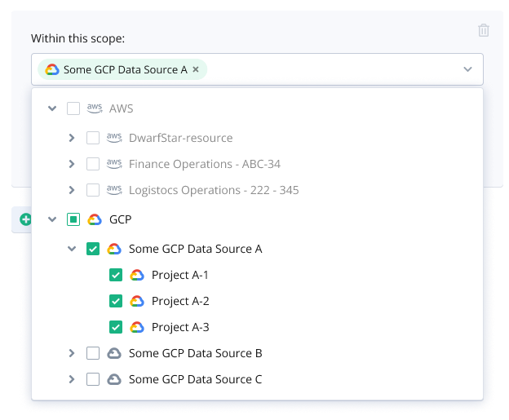Click the AWS logo next to DwarfStar-resource

[x=114, y=138]
